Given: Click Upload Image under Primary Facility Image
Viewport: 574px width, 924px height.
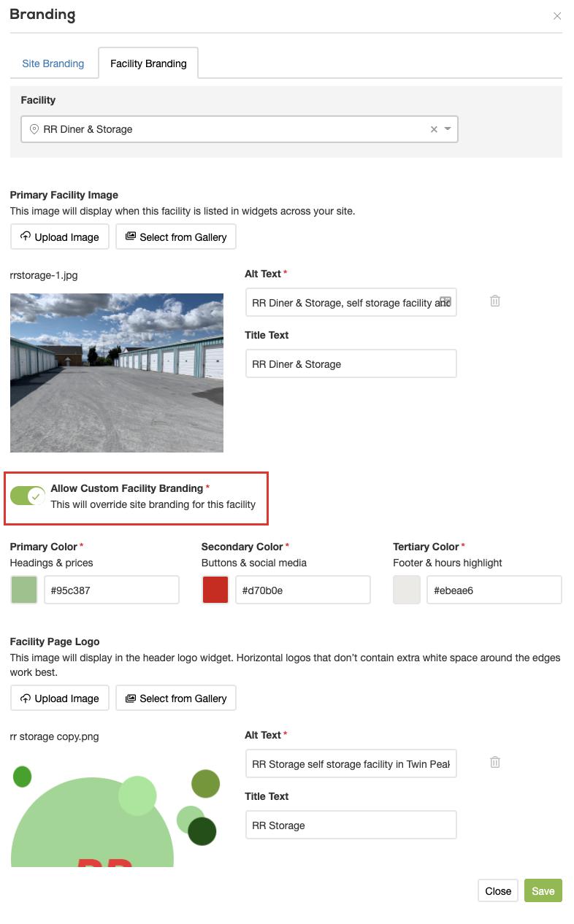Looking at the screenshot, I should point(60,237).
